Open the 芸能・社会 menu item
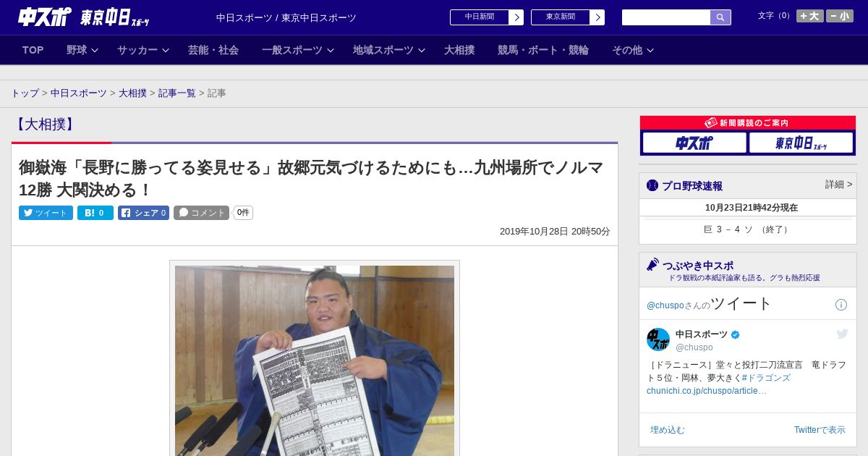Screen dimensions: 868x456 (213, 50)
